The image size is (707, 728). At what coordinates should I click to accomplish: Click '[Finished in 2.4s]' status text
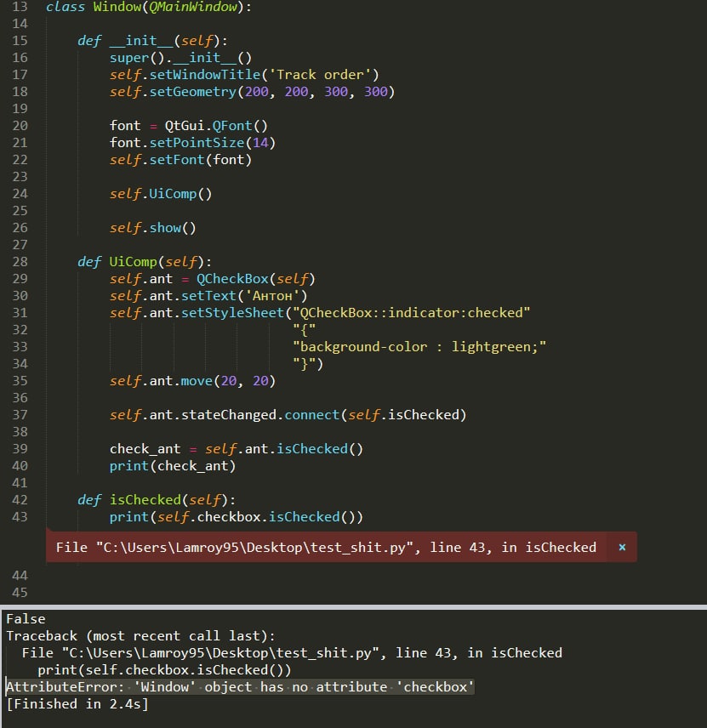[x=77, y=704]
